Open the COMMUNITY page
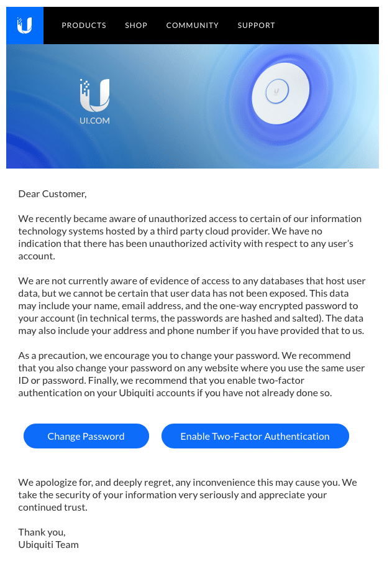Screen dimensions: 392x566 (193, 26)
